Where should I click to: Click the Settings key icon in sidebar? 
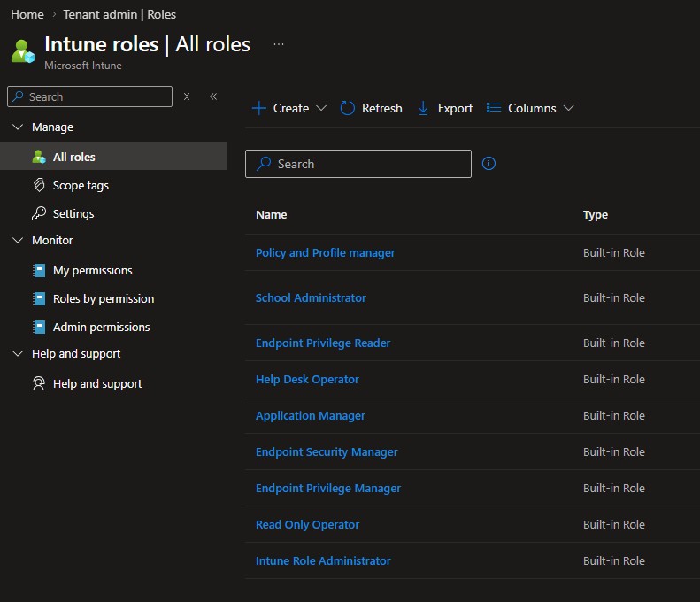click(38, 213)
